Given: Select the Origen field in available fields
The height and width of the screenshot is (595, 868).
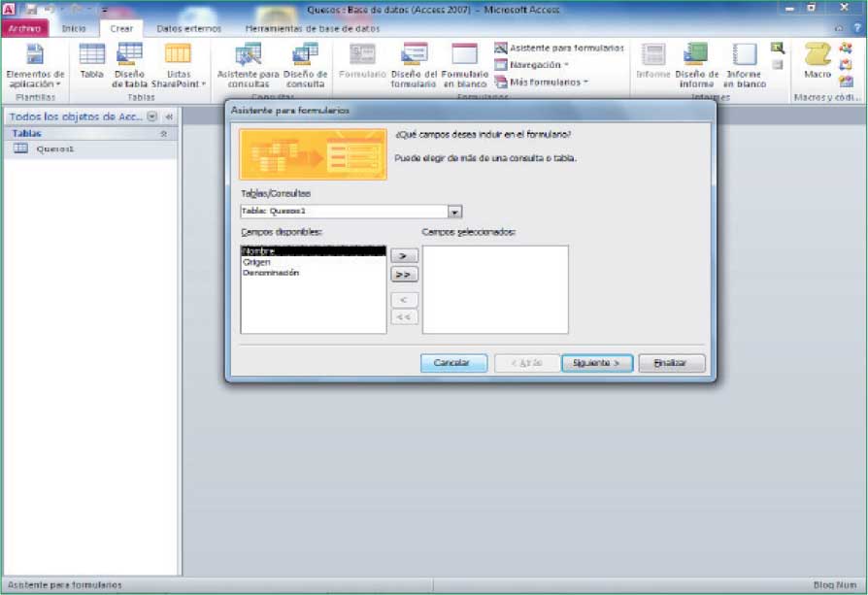Looking at the screenshot, I should point(257,262).
